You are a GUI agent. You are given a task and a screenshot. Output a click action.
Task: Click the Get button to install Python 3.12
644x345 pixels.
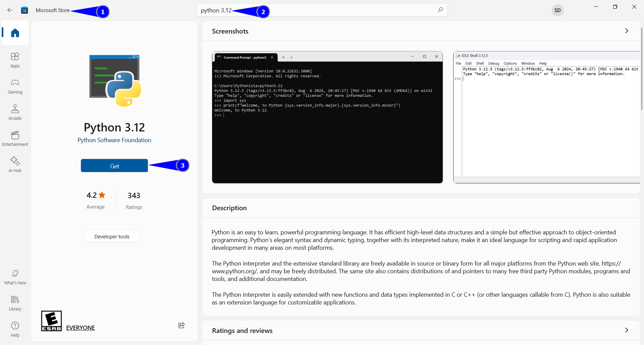click(114, 165)
